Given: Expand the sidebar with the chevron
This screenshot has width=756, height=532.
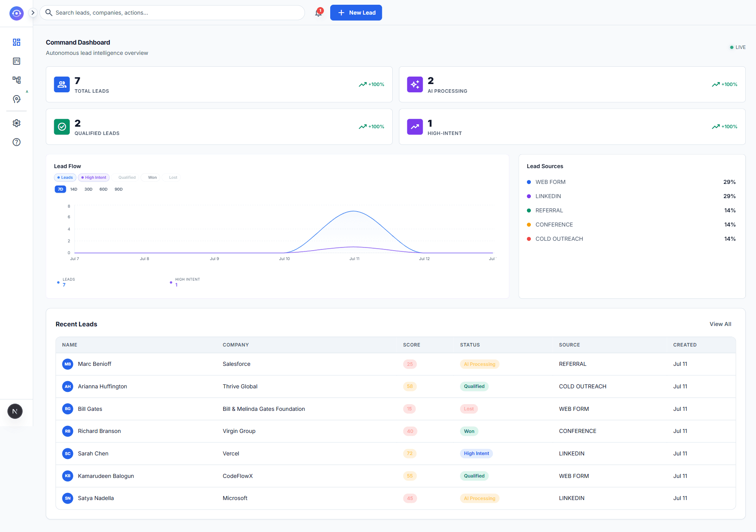Looking at the screenshot, I should [33, 13].
